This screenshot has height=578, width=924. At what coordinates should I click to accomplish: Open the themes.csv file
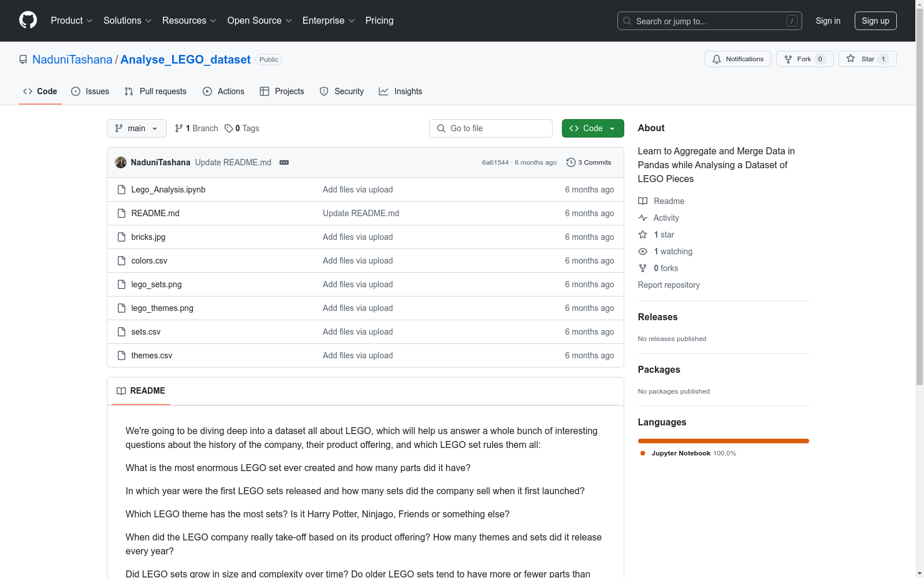pyautogui.click(x=152, y=355)
